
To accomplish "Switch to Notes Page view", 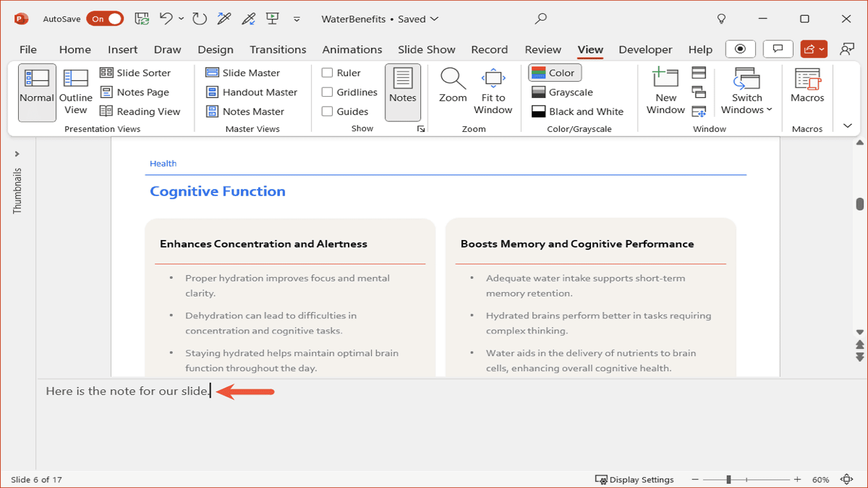I will [x=135, y=92].
